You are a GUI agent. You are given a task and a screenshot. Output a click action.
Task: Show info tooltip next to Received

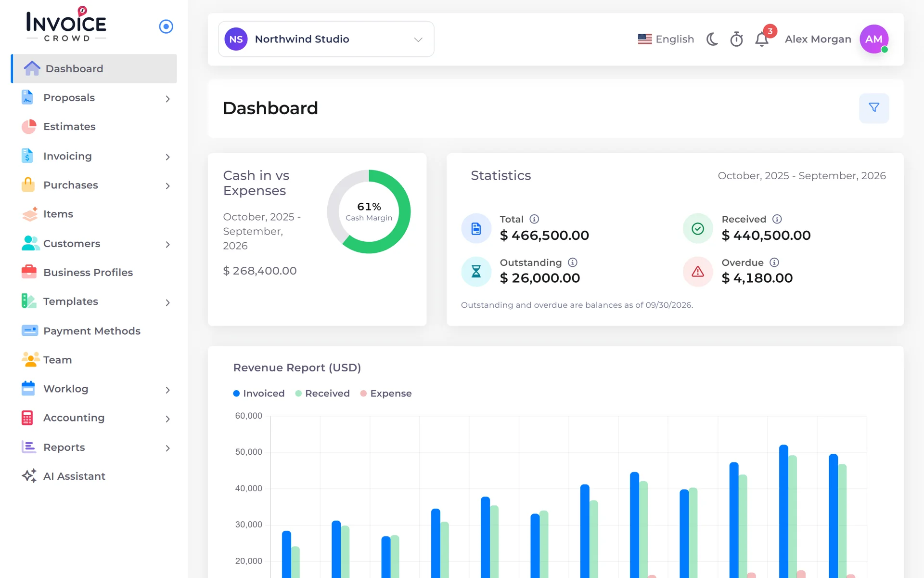point(777,219)
